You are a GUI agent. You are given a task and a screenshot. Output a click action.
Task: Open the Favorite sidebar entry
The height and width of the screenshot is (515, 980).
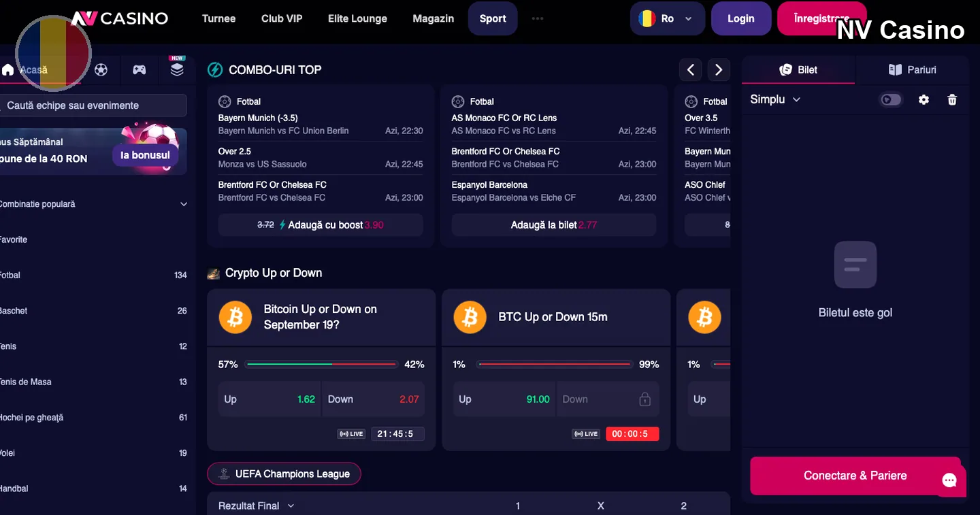[93, 239]
